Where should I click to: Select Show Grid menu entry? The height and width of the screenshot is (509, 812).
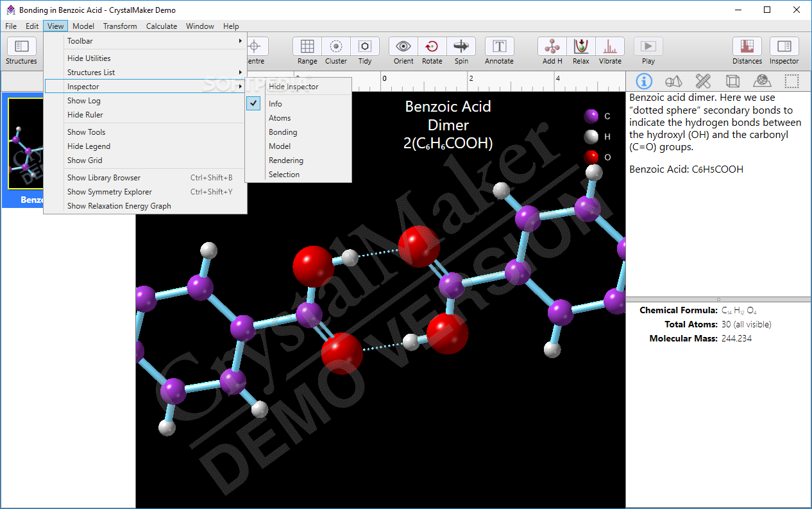click(x=145, y=160)
